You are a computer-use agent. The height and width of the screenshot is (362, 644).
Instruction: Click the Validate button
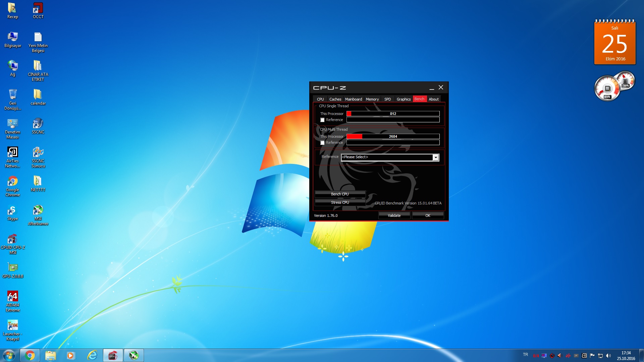394,216
